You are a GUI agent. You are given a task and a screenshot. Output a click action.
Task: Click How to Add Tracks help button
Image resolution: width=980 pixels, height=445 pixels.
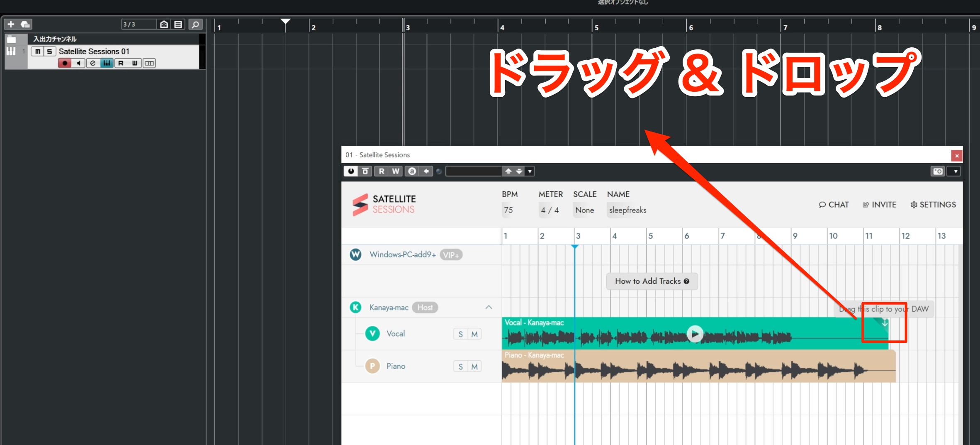(652, 281)
